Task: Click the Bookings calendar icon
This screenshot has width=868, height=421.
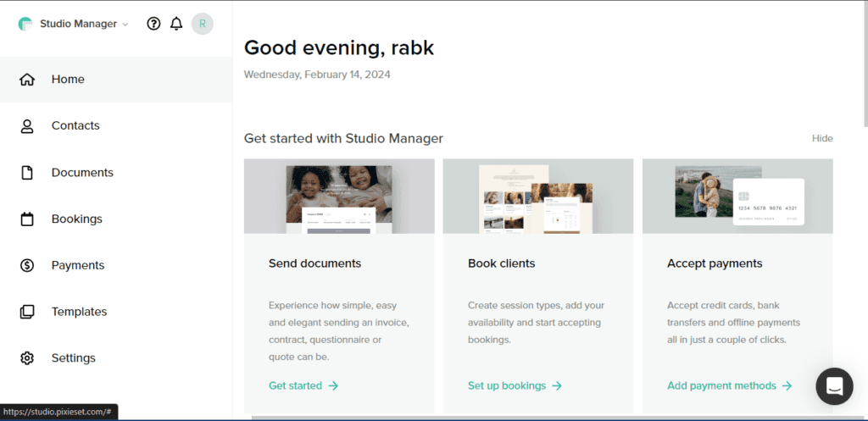Action: click(27, 219)
